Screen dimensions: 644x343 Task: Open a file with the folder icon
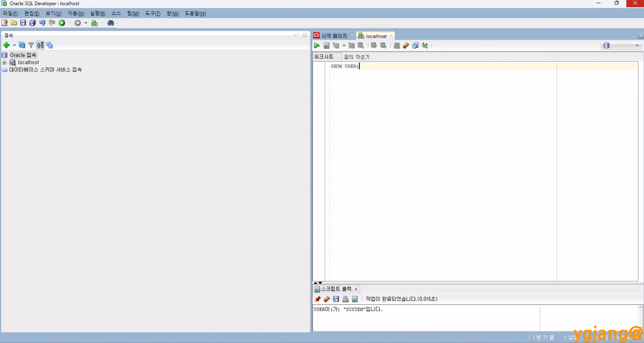coord(14,23)
